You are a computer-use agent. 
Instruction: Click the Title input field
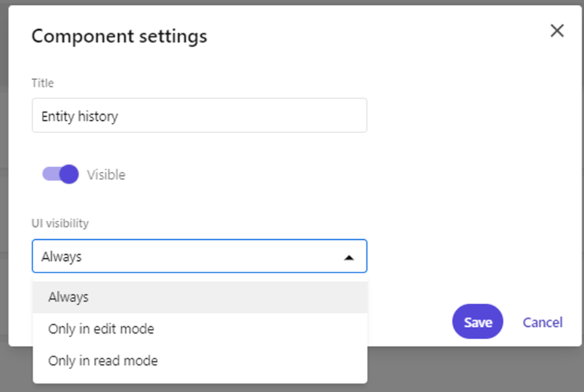click(199, 115)
